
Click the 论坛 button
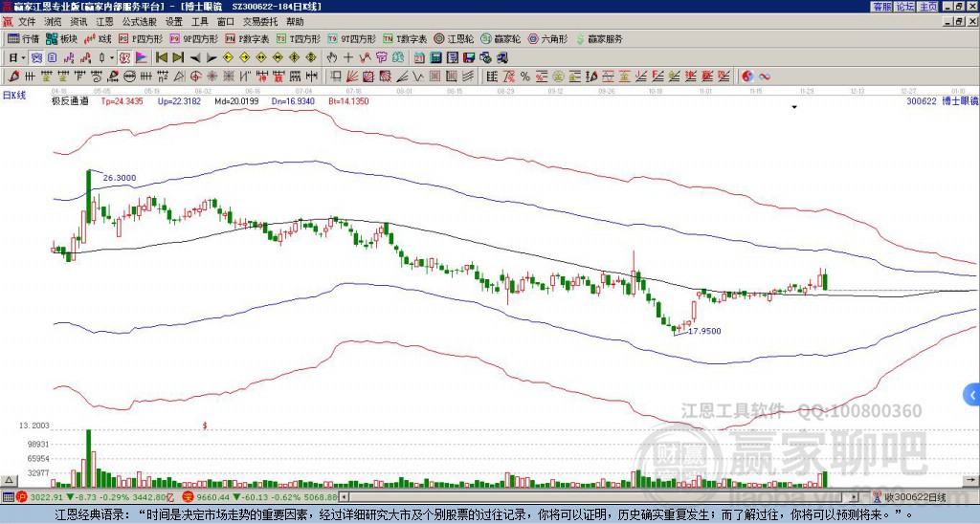tap(904, 7)
